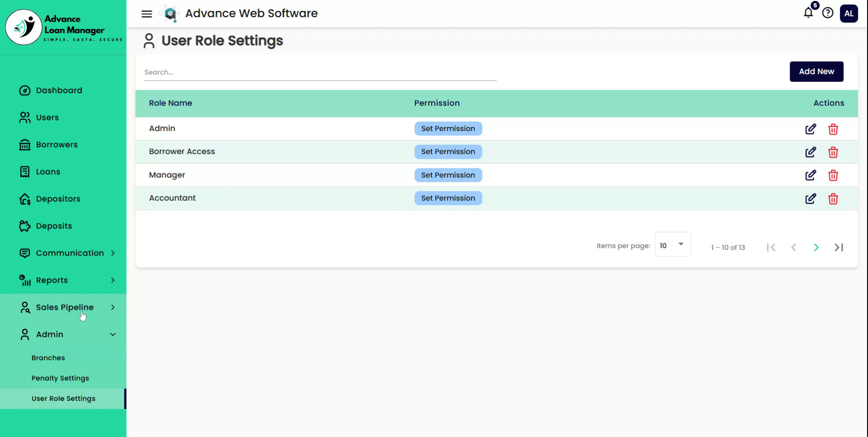Screen dimensions: 868x437
Task: Open the items per page dropdown
Action: tap(672, 244)
